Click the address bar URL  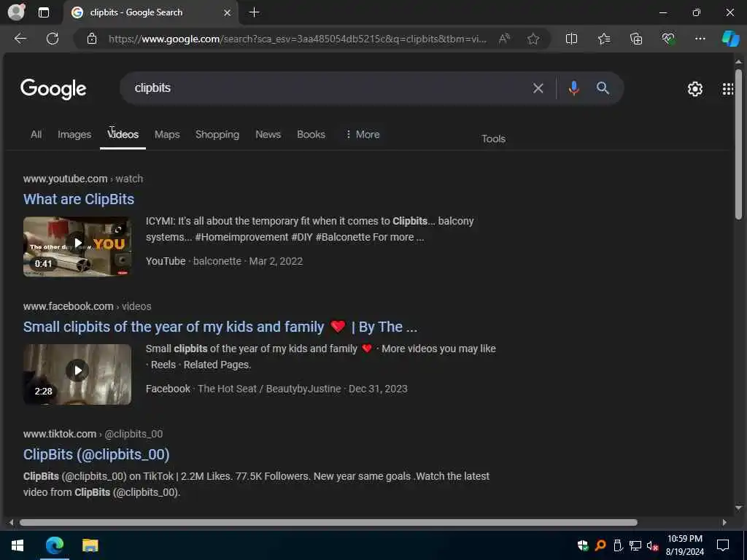[x=298, y=39]
